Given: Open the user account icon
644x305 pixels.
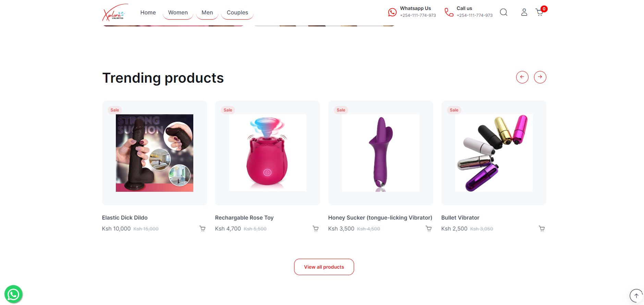Looking at the screenshot, I should [x=524, y=12].
